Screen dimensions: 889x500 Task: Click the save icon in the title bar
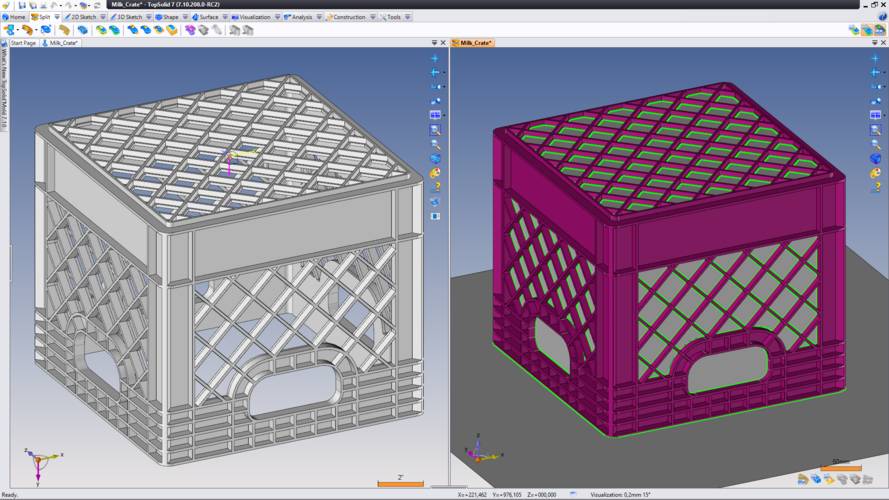(x=22, y=5)
